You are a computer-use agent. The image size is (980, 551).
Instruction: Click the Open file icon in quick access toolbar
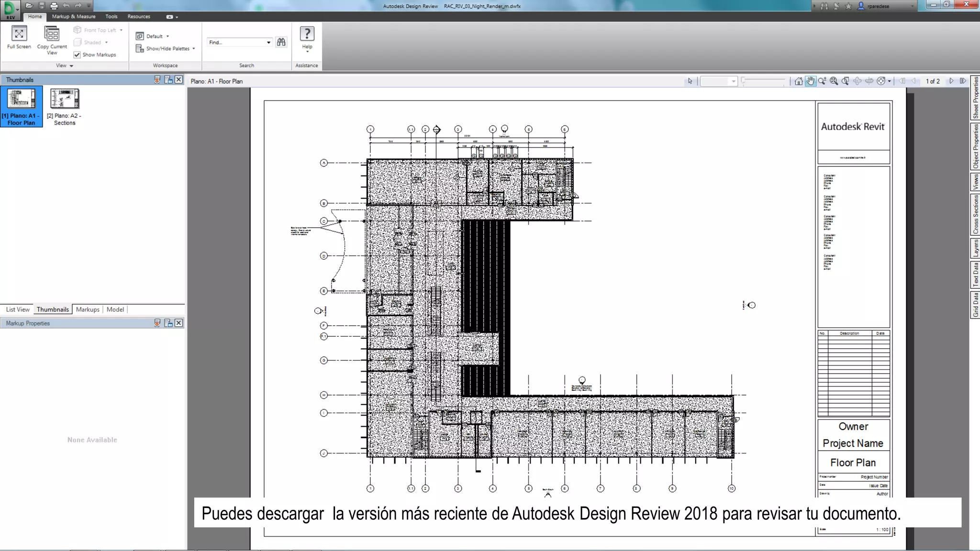pyautogui.click(x=29, y=6)
